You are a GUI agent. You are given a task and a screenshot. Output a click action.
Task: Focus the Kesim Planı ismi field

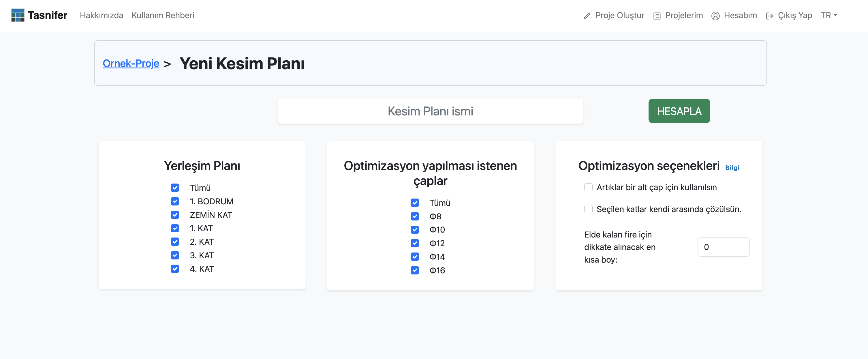pos(430,111)
